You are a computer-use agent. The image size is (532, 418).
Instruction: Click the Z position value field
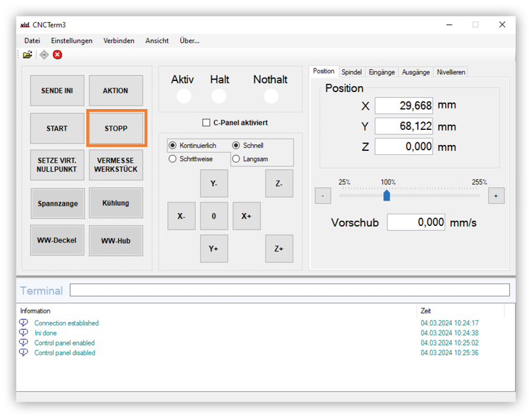(404, 146)
